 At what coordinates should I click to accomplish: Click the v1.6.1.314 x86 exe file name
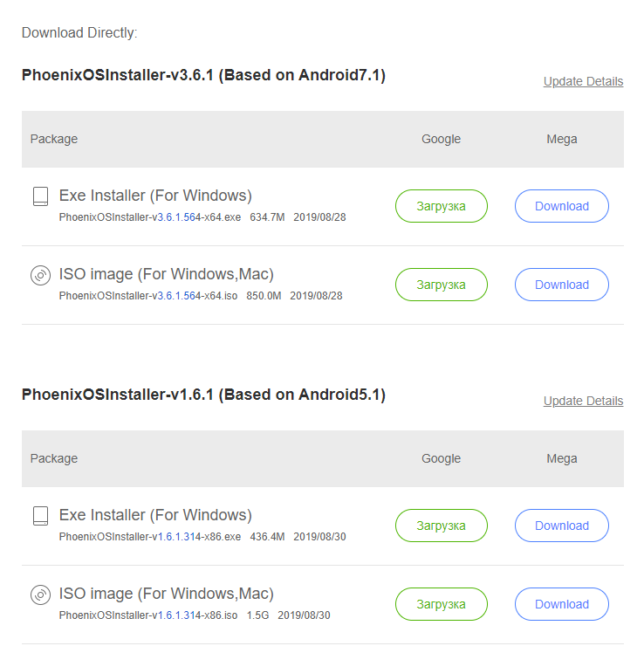(x=149, y=537)
